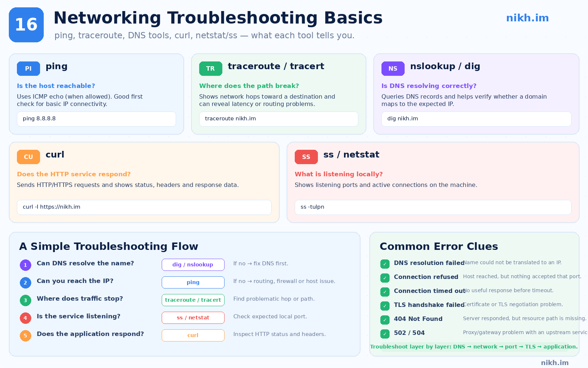
Task: Click the 'Troubleshoot layer by layer' footer line
Action: [474, 347]
